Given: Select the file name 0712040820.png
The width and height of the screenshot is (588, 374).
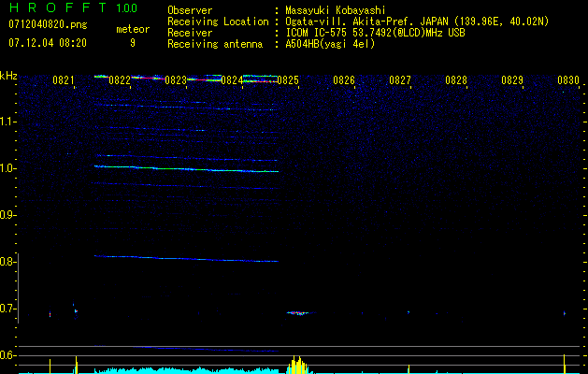Looking at the screenshot, I should coord(48,24).
